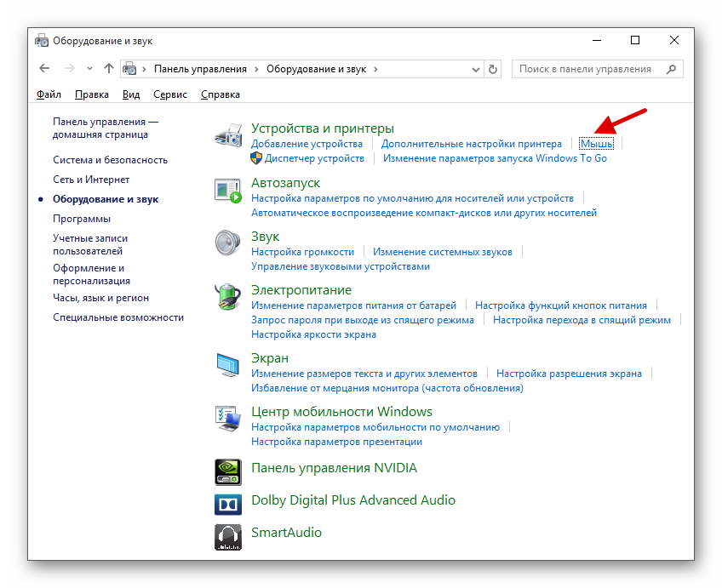Click the Control Panel search field
The height and width of the screenshot is (588, 722).
[x=587, y=69]
